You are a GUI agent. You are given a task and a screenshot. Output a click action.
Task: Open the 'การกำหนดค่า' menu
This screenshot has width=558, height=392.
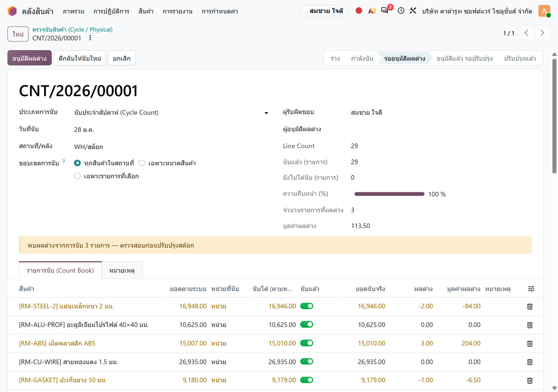220,11
